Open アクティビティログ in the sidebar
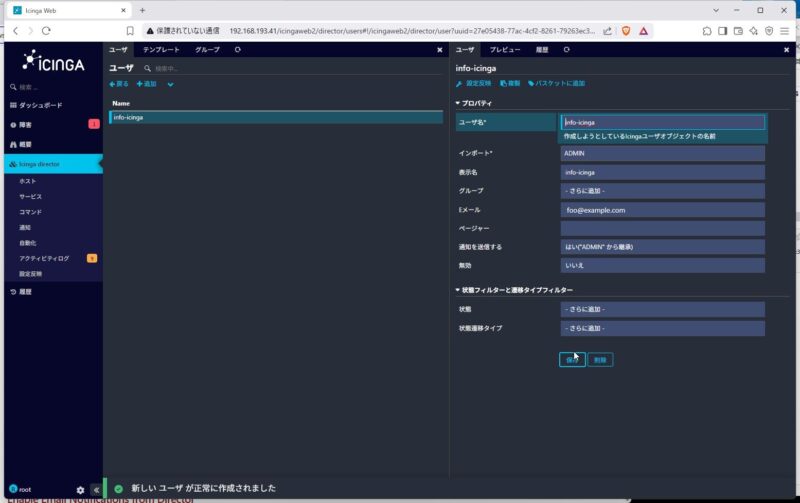The height and width of the screenshot is (503, 800). [44, 258]
